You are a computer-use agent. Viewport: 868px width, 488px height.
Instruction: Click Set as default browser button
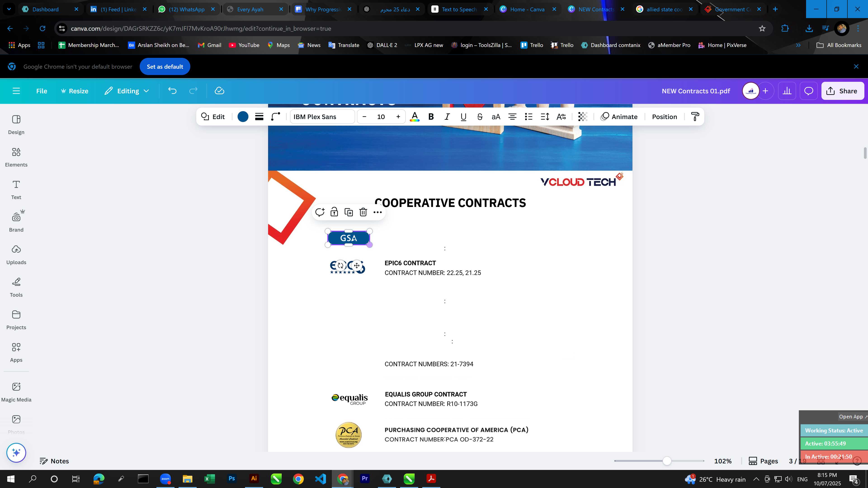pos(165,67)
